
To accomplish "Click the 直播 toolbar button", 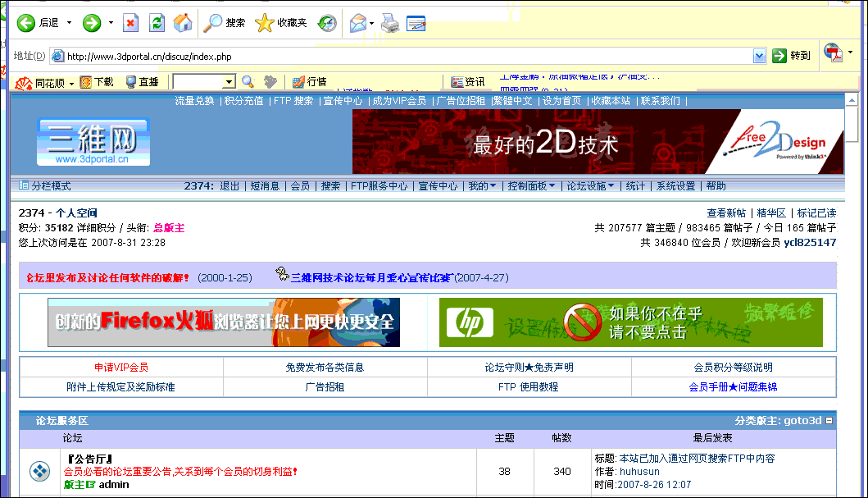I will coord(143,82).
